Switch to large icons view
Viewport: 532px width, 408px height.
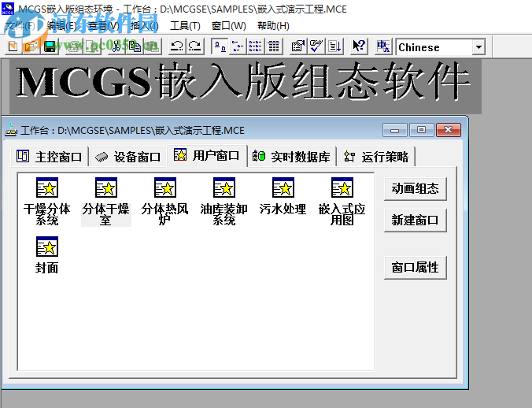tap(220, 46)
